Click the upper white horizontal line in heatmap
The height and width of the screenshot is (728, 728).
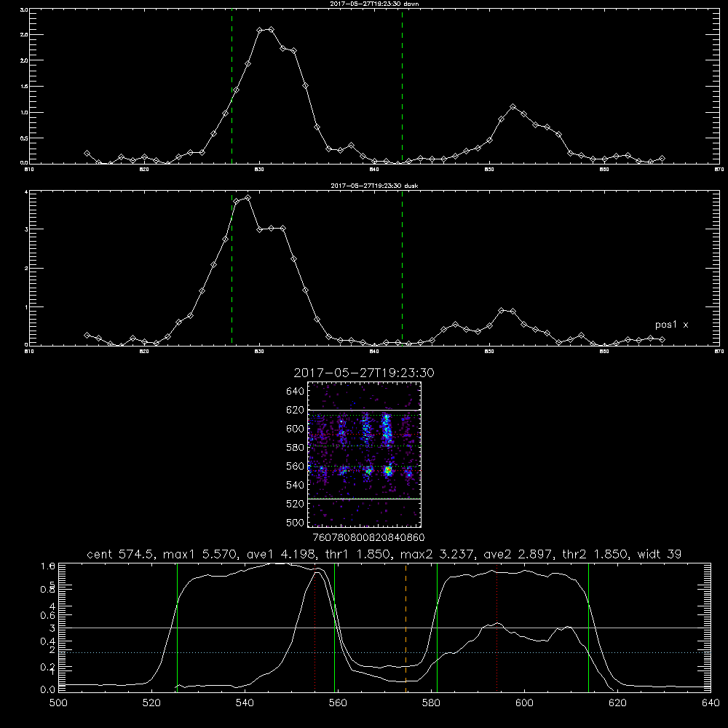click(364, 410)
